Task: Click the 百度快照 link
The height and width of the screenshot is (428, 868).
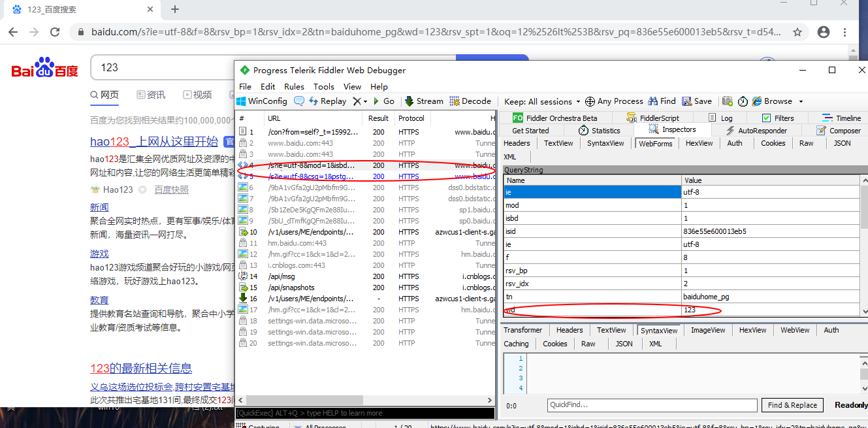Action: point(171,189)
